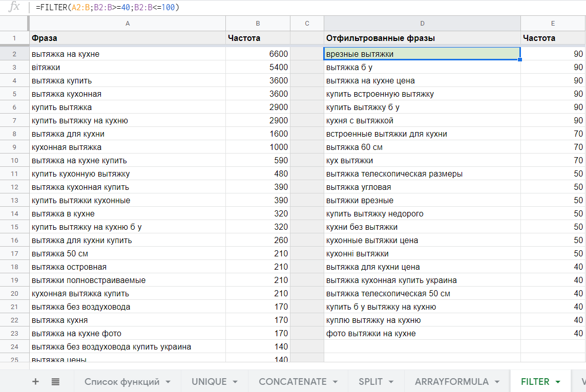Image resolution: width=586 pixels, height=392 pixels.
Task: Select the cell вытяжка купить
Action: (x=128, y=81)
